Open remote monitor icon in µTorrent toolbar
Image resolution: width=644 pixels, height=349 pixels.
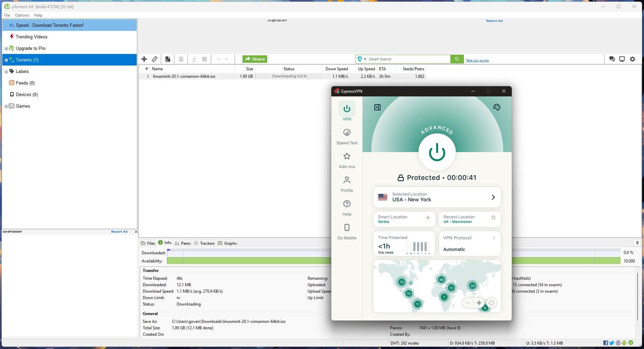pos(622,59)
